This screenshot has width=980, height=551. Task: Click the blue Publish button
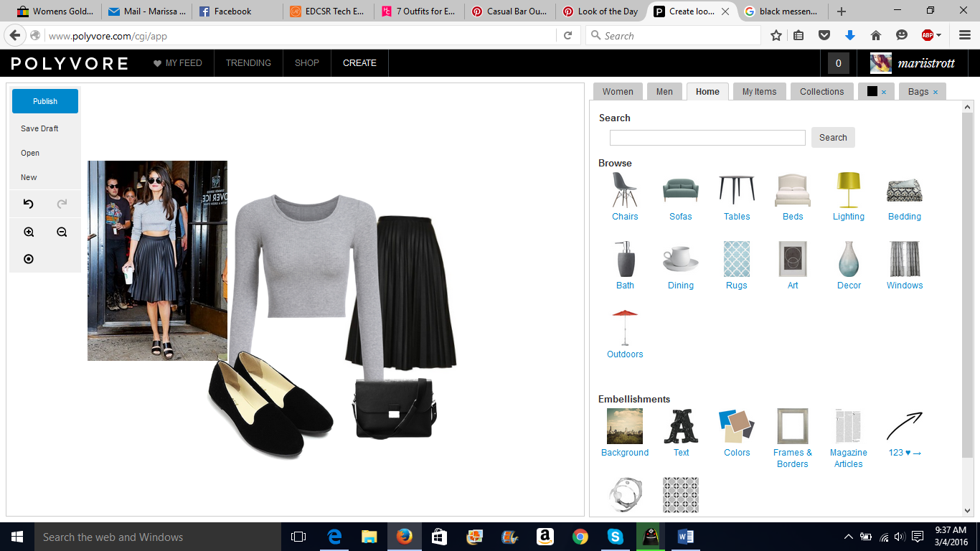(x=45, y=101)
